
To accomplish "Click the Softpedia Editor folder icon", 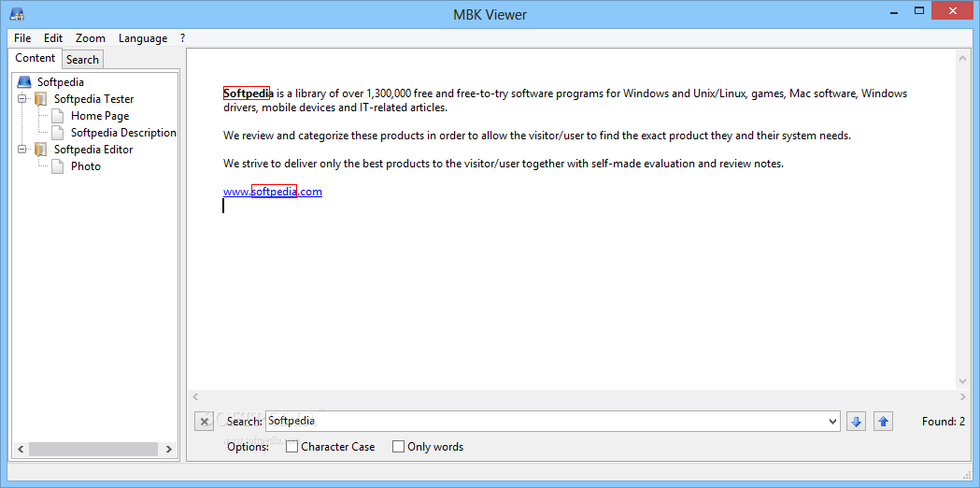I will [40, 150].
